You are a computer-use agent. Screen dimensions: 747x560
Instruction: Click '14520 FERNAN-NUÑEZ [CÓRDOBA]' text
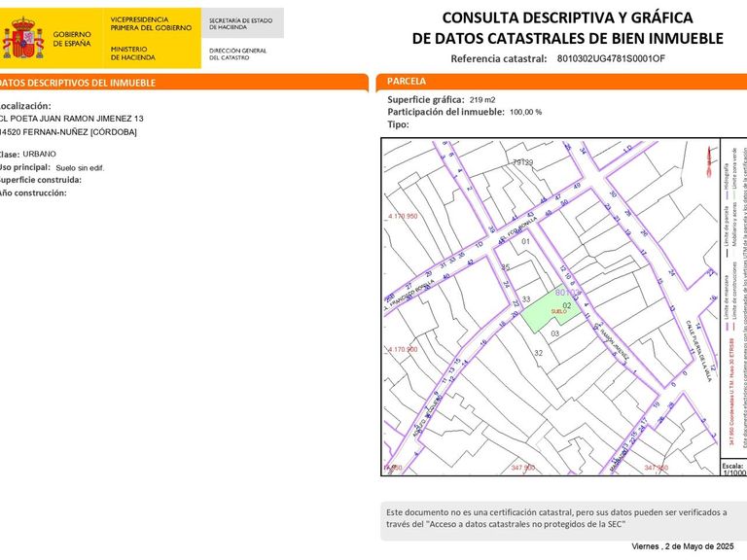pos(68,132)
